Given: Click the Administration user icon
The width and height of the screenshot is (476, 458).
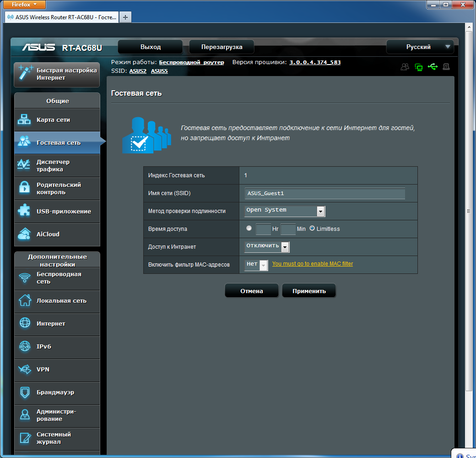Looking at the screenshot, I should (25, 414).
